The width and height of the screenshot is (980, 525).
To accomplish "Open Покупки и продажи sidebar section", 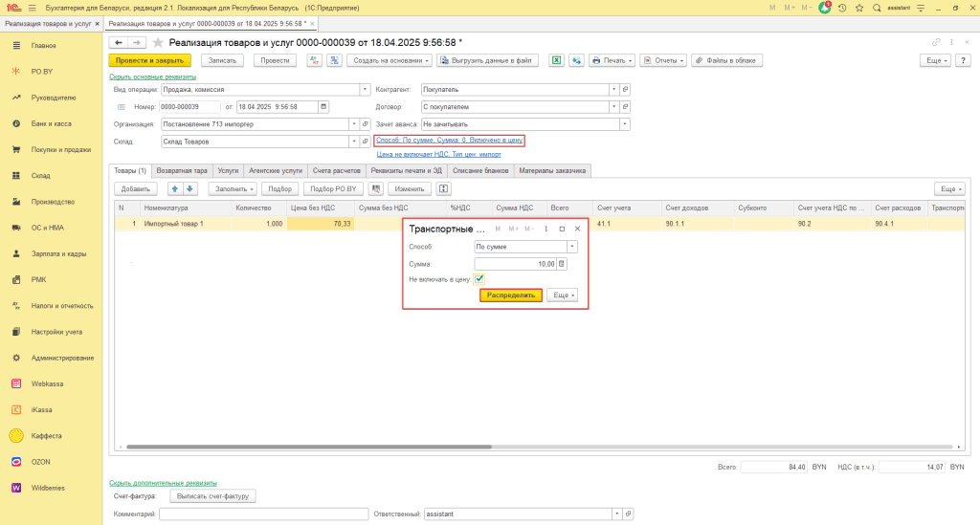I will click(x=60, y=150).
